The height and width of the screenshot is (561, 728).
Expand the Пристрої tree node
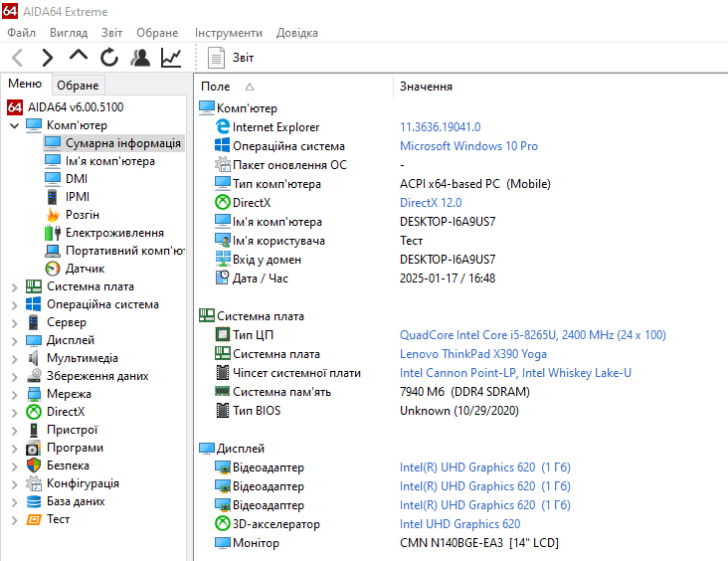pyautogui.click(x=14, y=430)
